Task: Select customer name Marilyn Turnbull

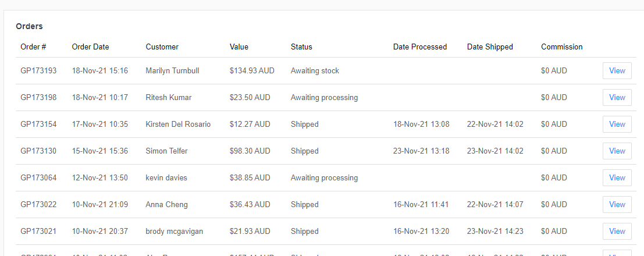Action: 172,70
